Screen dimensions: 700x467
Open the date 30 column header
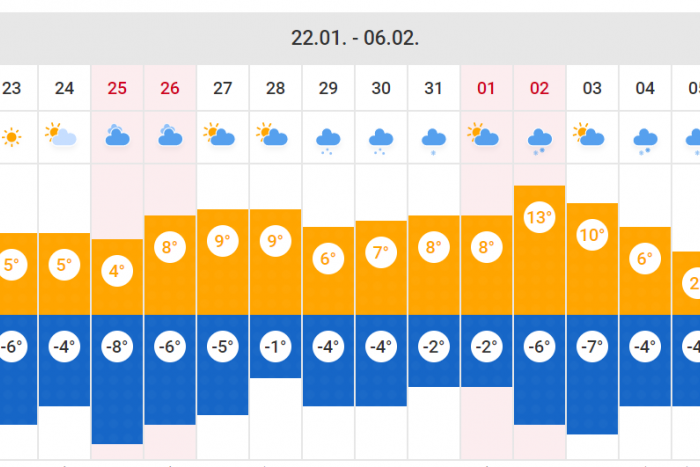[x=381, y=88]
